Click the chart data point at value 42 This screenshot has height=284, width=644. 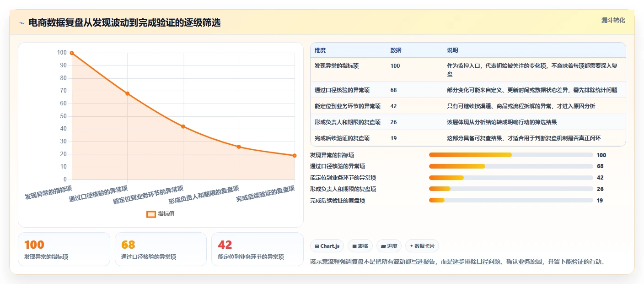tap(183, 126)
